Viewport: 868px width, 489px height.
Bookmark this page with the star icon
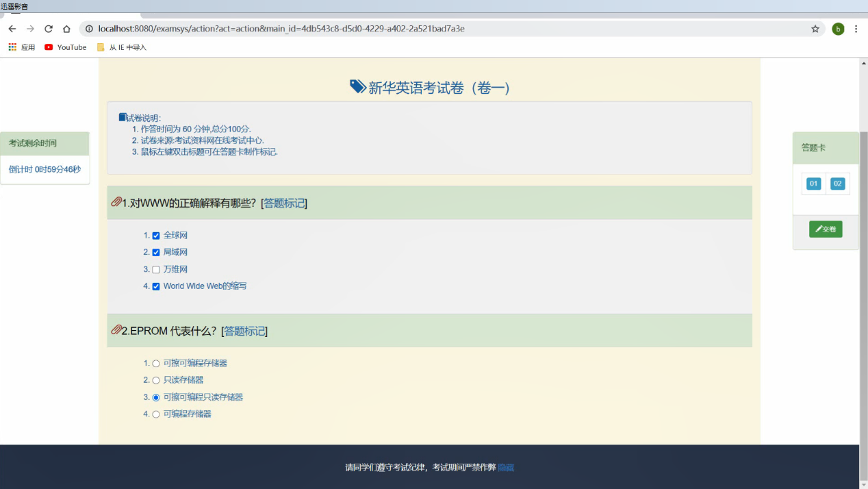click(815, 29)
